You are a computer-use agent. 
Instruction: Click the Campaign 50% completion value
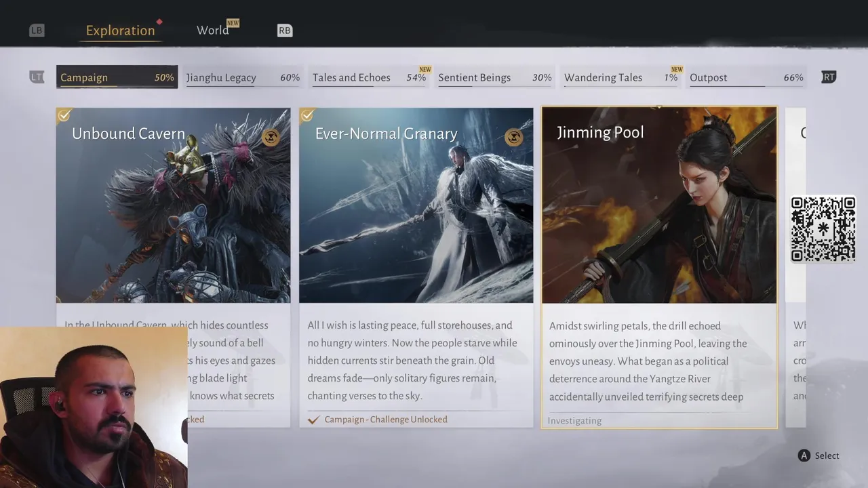coord(164,77)
